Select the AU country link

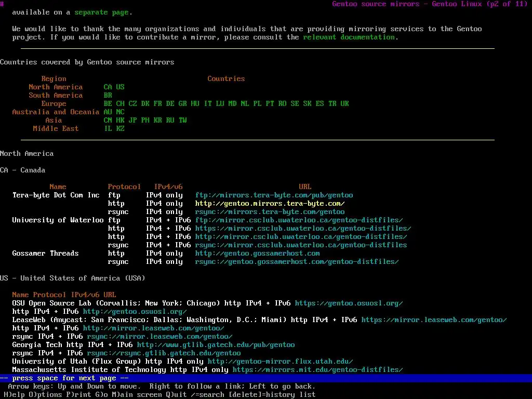click(108, 112)
